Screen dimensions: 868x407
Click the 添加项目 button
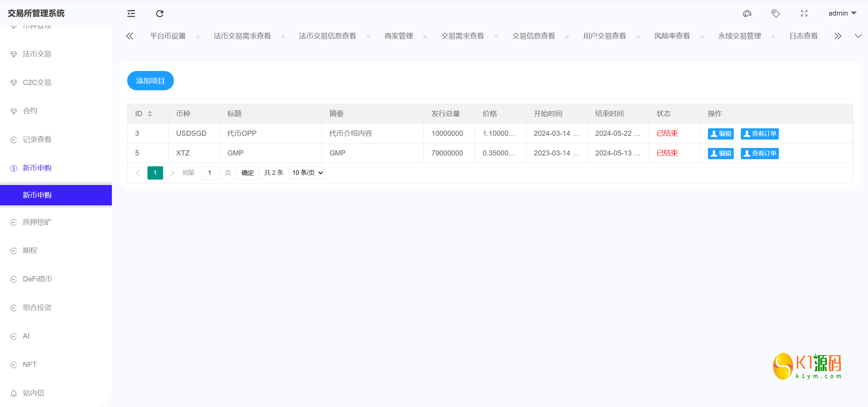click(x=150, y=80)
